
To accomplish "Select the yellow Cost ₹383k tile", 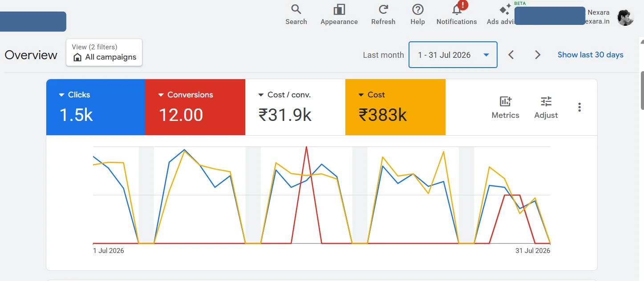I will (x=395, y=107).
